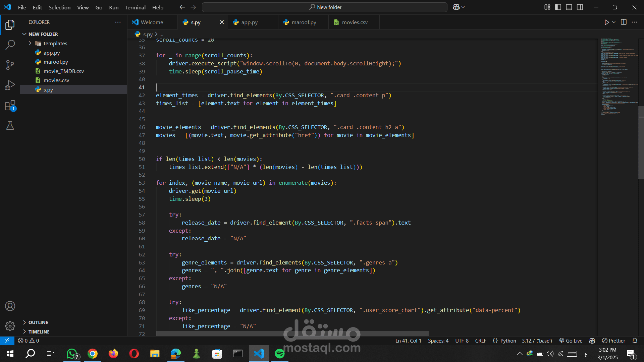The image size is (644, 362).
Task: Open the run button dropdown arrow
Action: (x=614, y=22)
